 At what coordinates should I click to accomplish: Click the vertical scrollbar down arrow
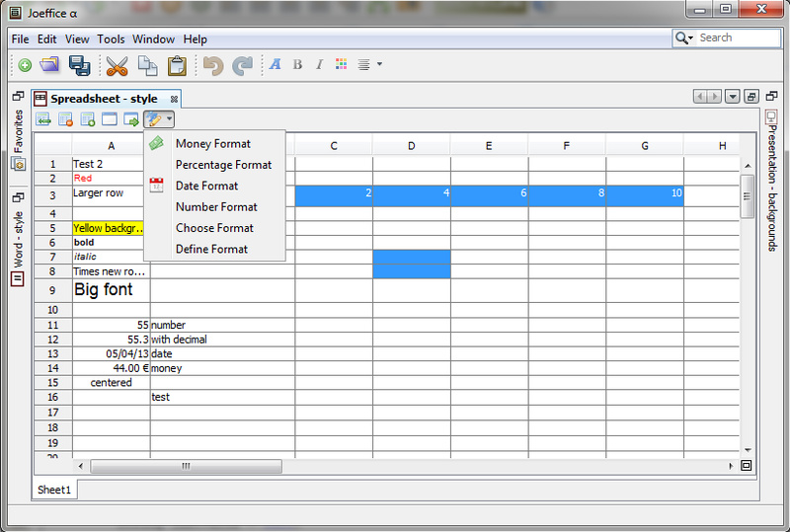coord(748,450)
